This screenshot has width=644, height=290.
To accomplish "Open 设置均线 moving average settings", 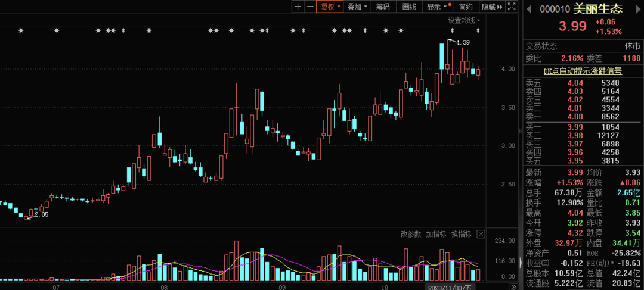I will click(464, 20).
